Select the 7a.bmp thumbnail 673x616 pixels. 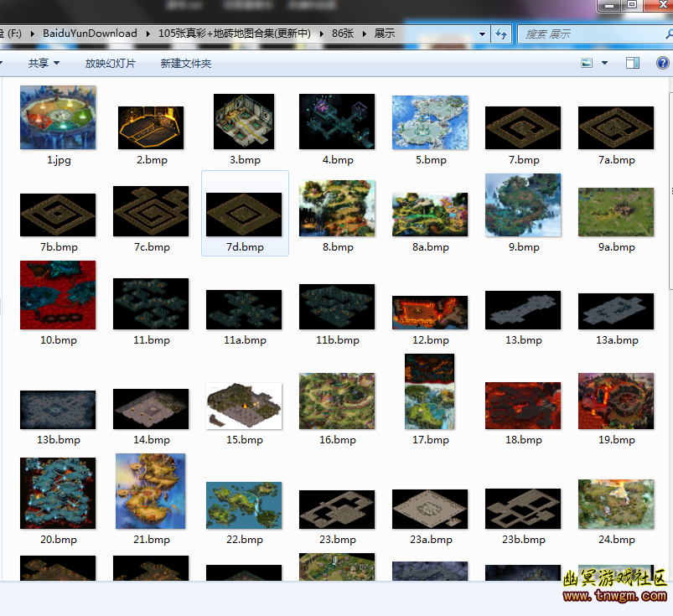616,127
